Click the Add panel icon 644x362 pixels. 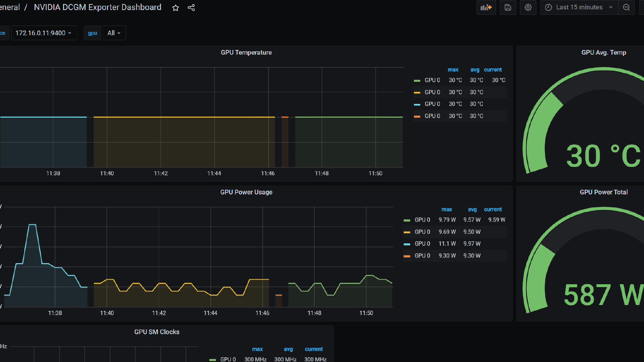(x=486, y=7)
